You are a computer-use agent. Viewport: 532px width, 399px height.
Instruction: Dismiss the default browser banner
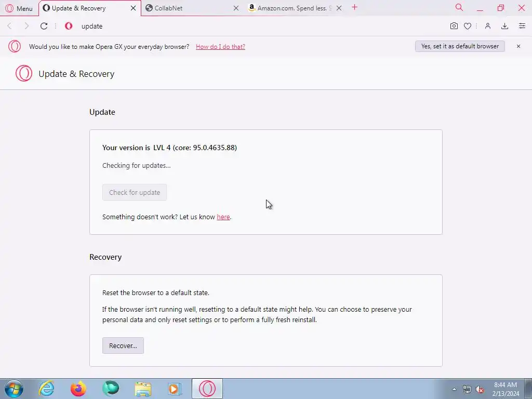pyautogui.click(x=518, y=46)
